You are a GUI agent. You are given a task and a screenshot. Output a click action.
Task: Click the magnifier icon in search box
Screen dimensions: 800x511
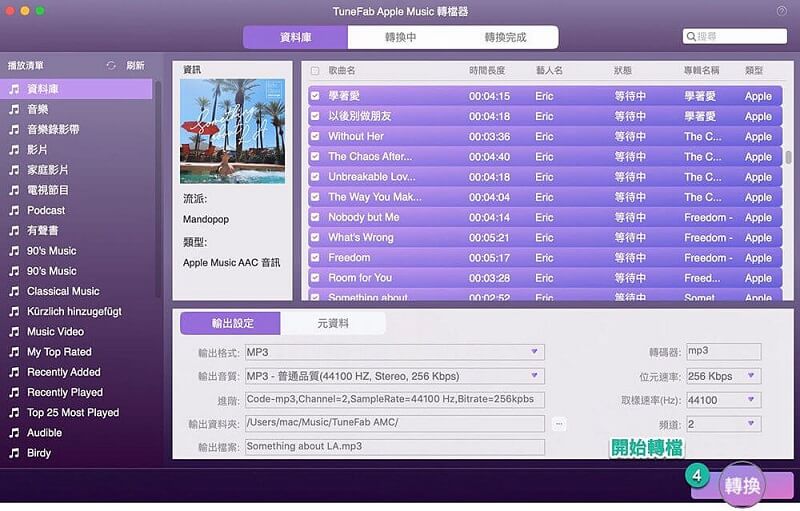pyautogui.click(x=691, y=37)
